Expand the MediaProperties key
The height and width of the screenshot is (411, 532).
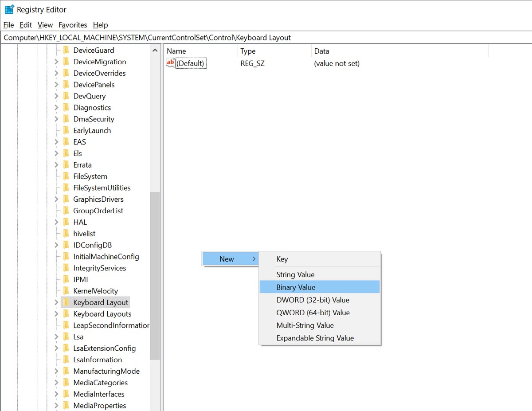point(56,405)
